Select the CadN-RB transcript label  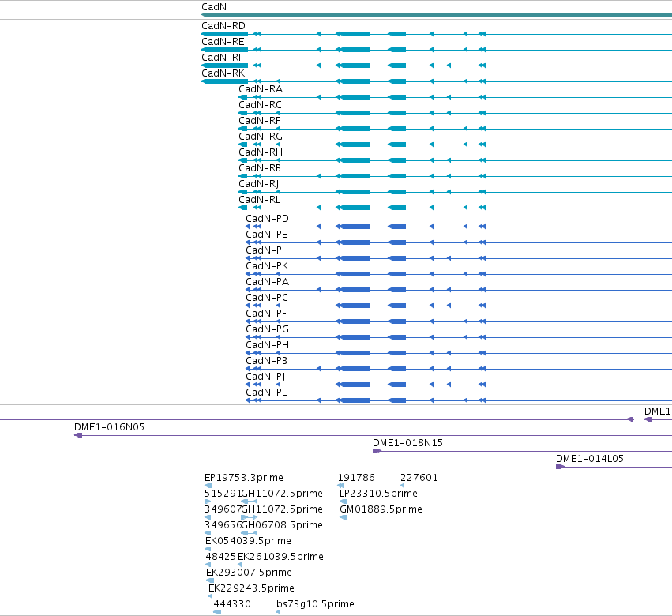(x=260, y=168)
